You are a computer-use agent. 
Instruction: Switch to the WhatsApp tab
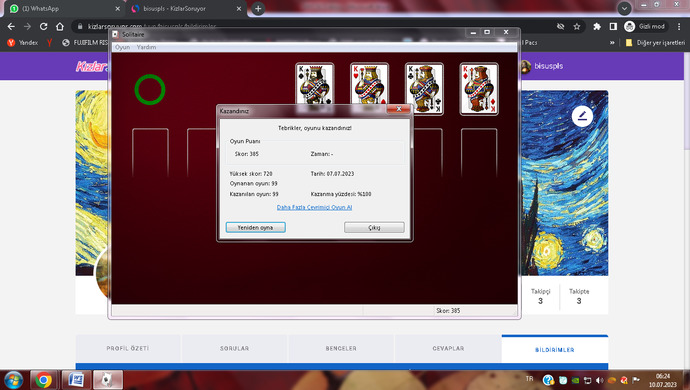(64, 8)
